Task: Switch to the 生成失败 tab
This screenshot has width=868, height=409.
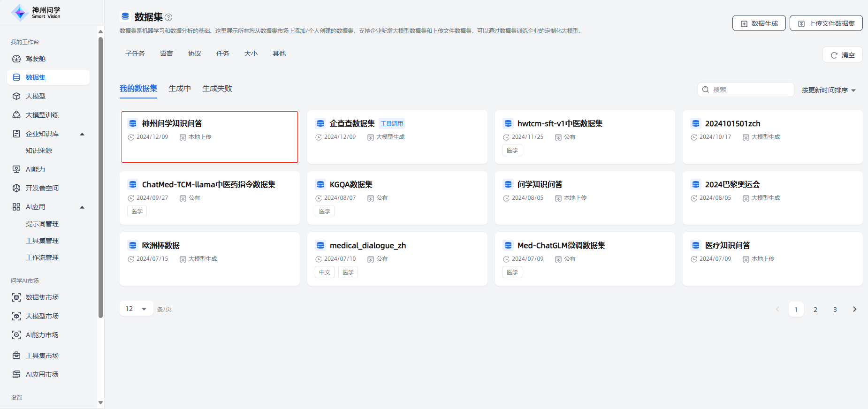Action: pos(217,89)
